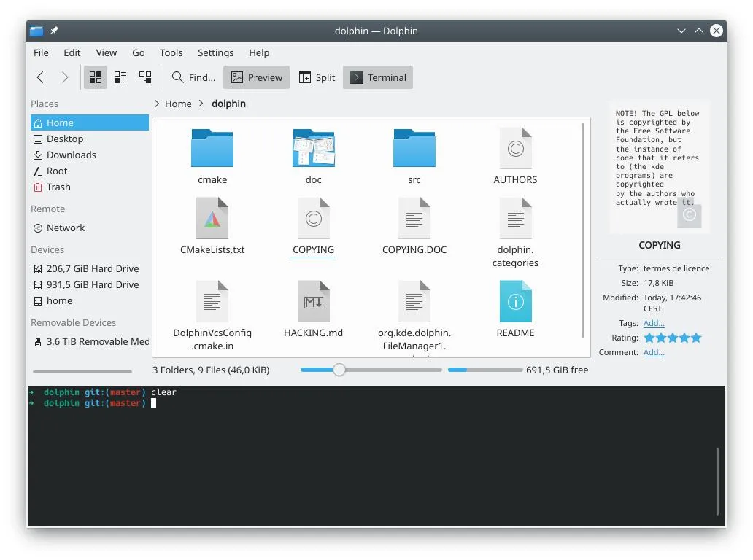Open the cmake folder
The image size is (753, 560).
[212, 157]
